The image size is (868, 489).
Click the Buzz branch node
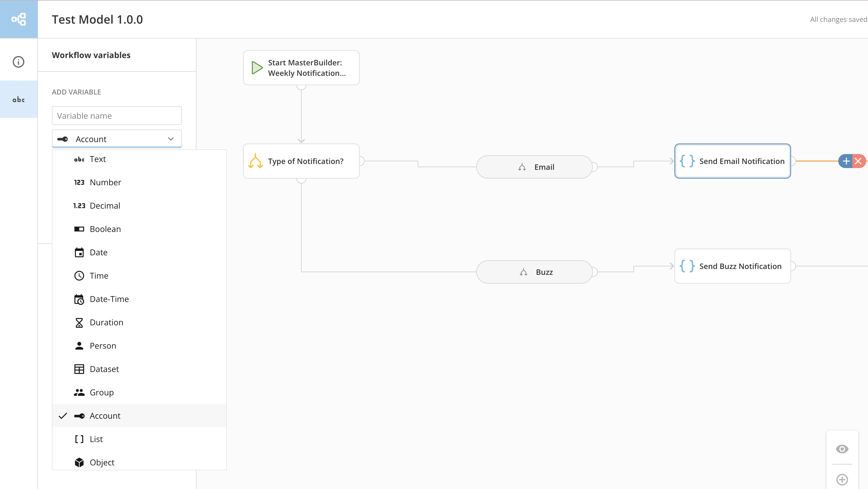535,272
